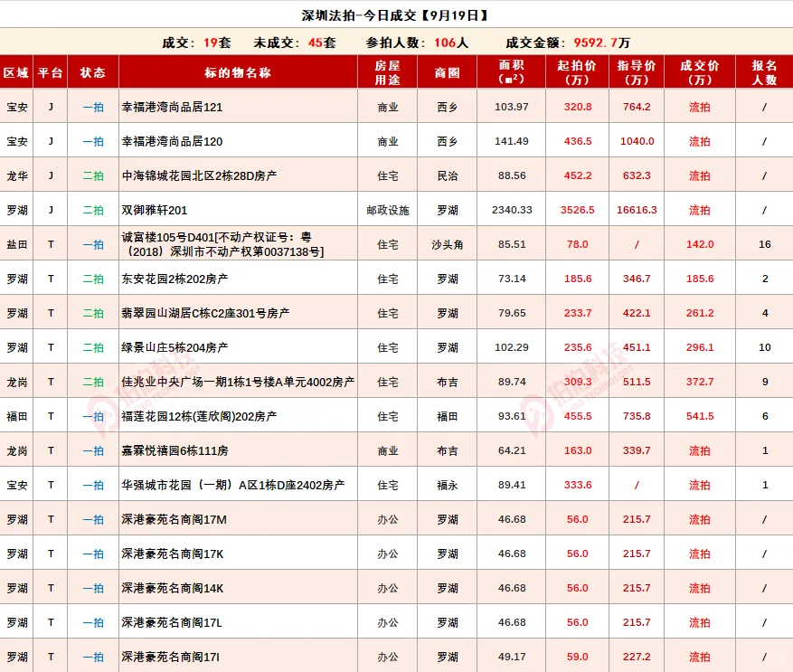Image resolution: width=793 pixels, height=672 pixels.
Task: Click the 参拍人数 106人 summary text
Action: (417, 43)
